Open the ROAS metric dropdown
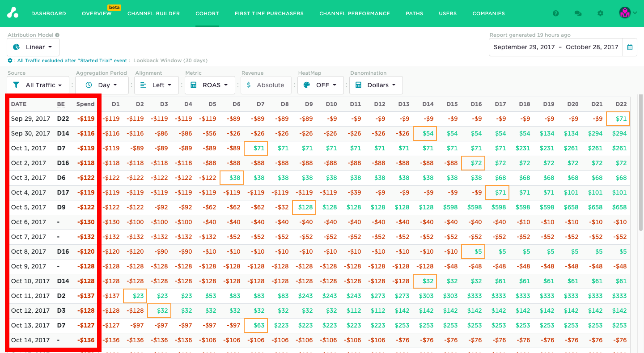 point(210,85)
